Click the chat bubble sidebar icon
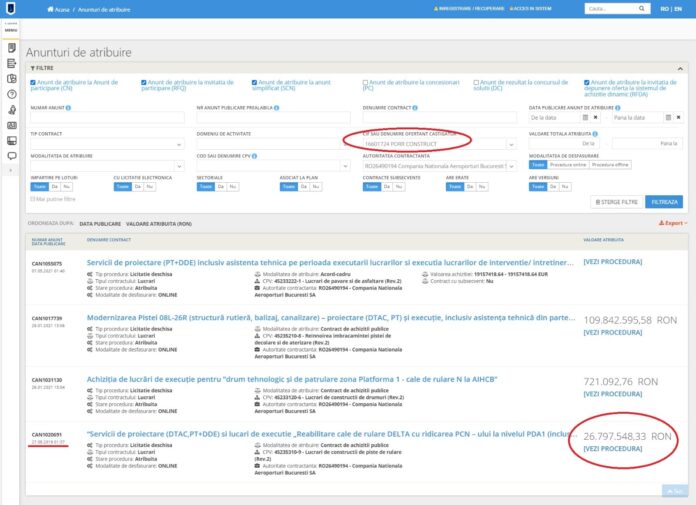Image resolution: width=696 pixels, height=505 pixels. [x=11, y=156]
